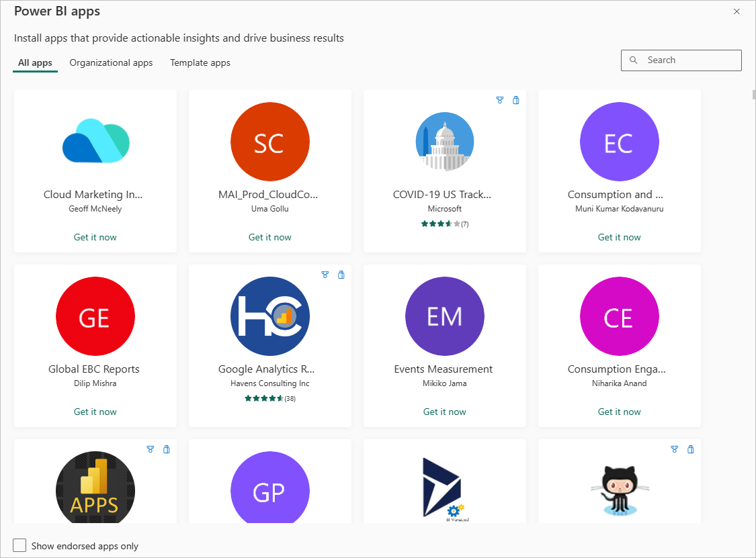Get it now for Events Measurement

point(445,412)
